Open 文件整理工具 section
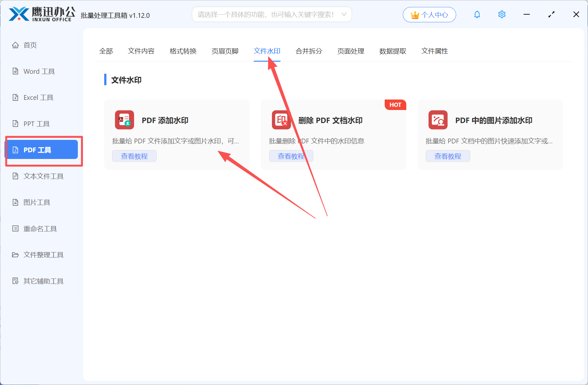The image size is (588, 385). pyautogui.click(x=43, y=255)
